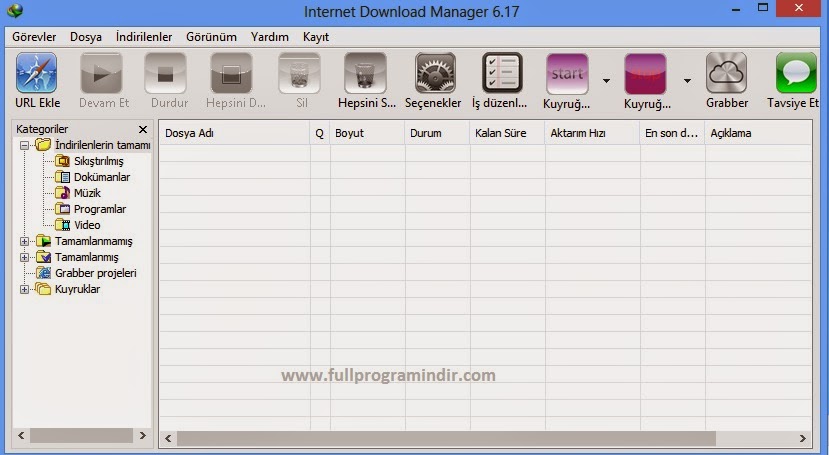Open the stop queue dropdown arrow
This screenshot has height=455, width=829.
687,81
